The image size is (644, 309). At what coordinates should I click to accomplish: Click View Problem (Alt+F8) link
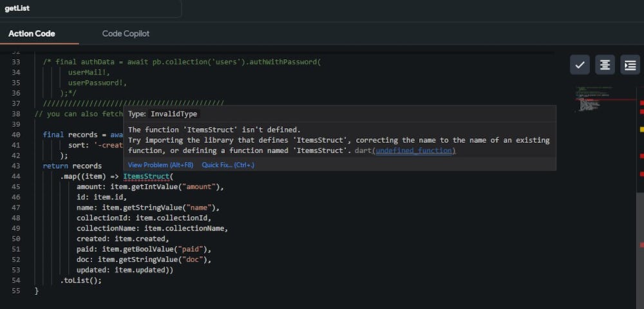161,165
